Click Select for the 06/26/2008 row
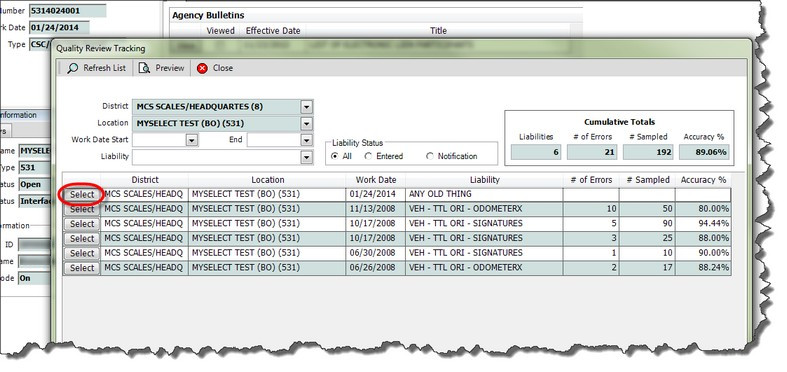The width and height of the screenshot is (787, 372). pos(82,268)
